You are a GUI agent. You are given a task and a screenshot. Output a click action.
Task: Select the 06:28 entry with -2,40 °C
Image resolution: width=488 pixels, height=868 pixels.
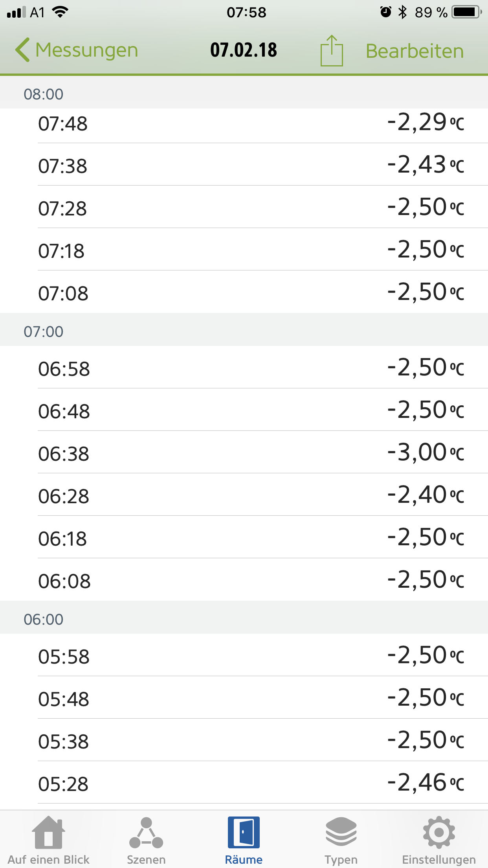(x=244, y=495)
